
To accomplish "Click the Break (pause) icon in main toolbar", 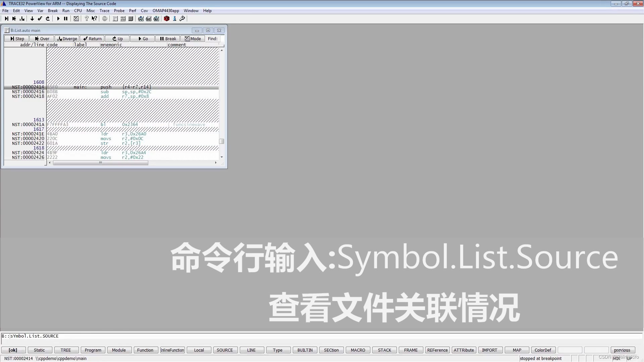I will click(x=66, y=19).
